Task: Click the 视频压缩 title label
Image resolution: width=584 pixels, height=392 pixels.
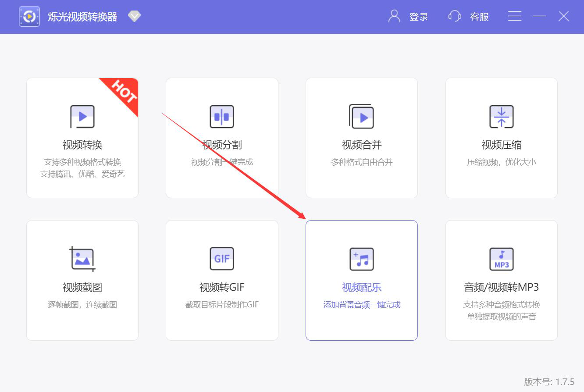Action: pos(502,145)
